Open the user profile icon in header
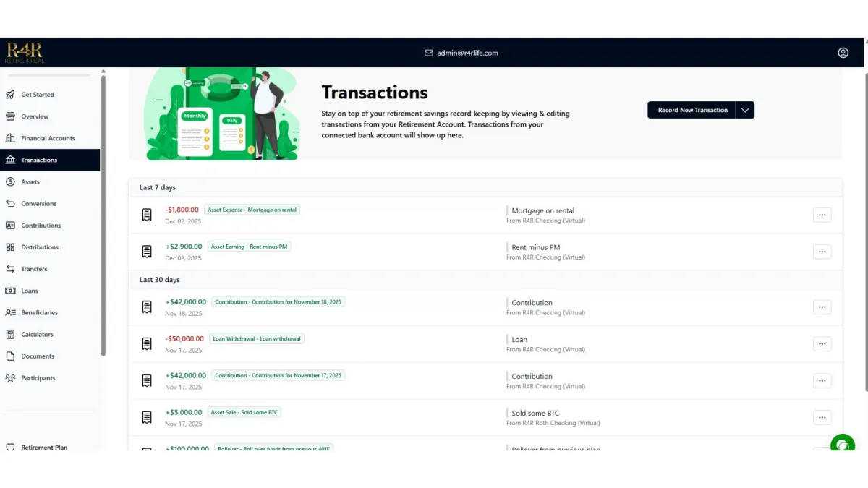This screenshot has width=868, height=488. (x=843, y=53)
